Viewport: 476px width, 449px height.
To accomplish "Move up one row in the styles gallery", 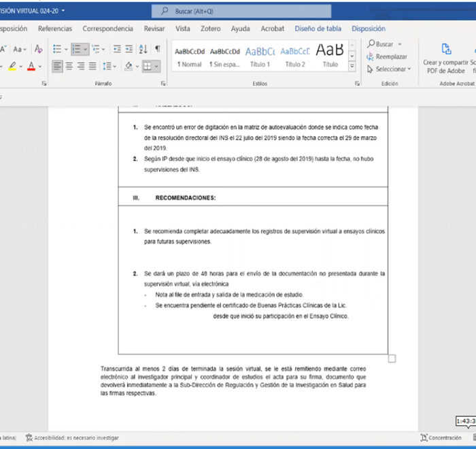I will [x=352, y=46].
